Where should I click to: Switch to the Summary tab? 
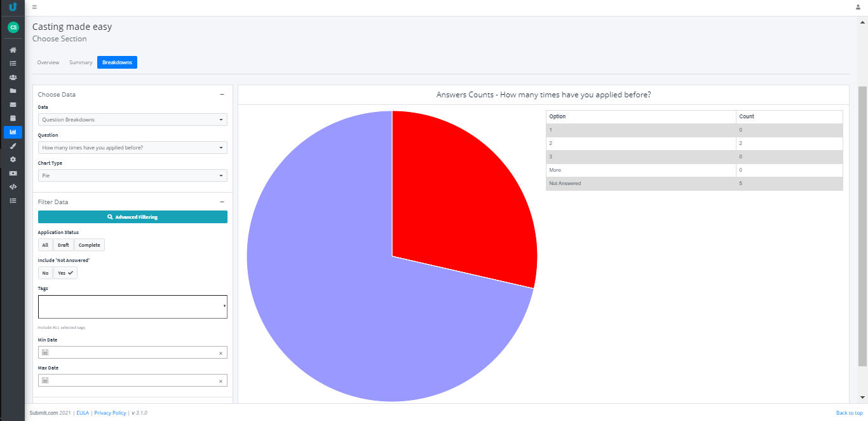click(x=81, y=62)
